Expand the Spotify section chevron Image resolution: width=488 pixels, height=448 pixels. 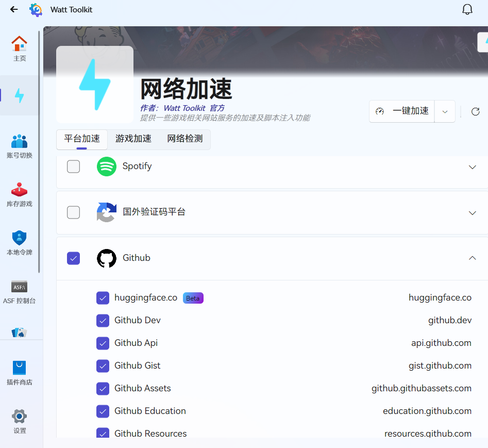tap(473, 167)
